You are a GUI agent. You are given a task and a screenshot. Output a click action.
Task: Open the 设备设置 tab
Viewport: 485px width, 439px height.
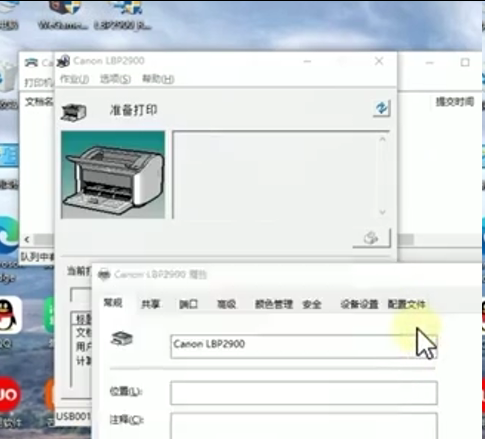pos(359,304)
